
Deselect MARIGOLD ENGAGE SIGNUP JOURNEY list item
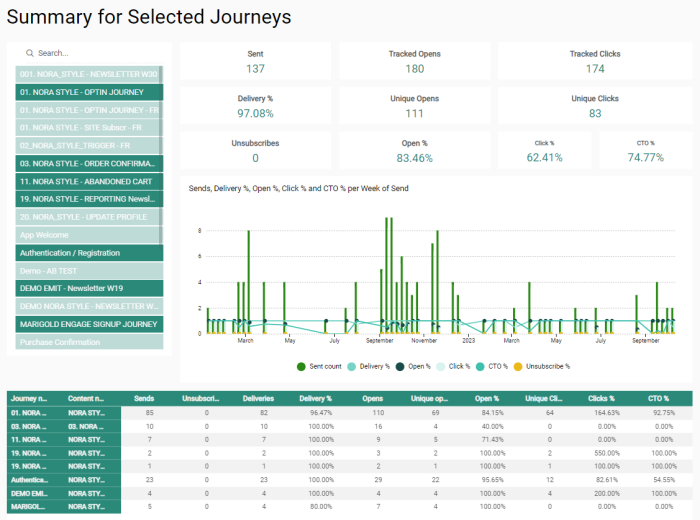pyautogui.click(x=88, y=324)
